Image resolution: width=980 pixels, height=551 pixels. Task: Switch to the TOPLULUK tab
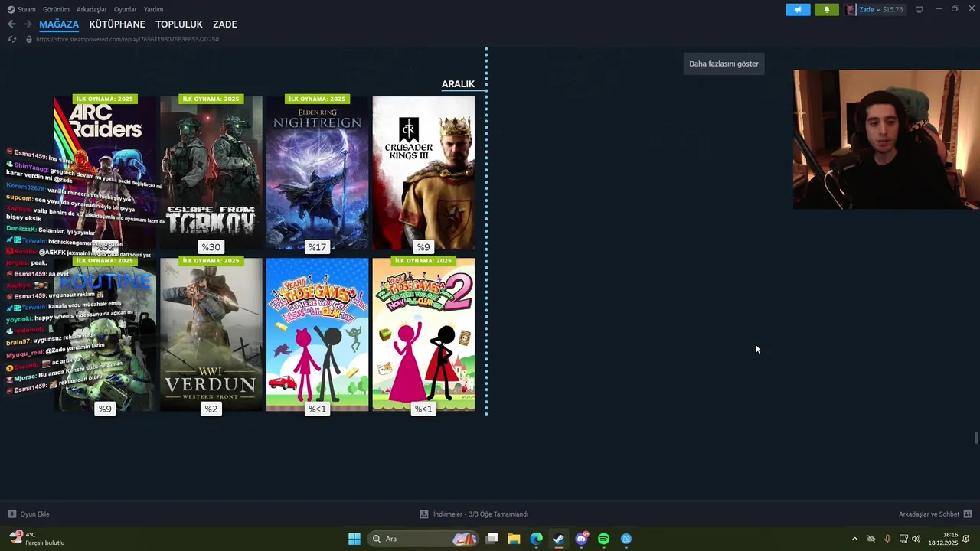(179, 24)
